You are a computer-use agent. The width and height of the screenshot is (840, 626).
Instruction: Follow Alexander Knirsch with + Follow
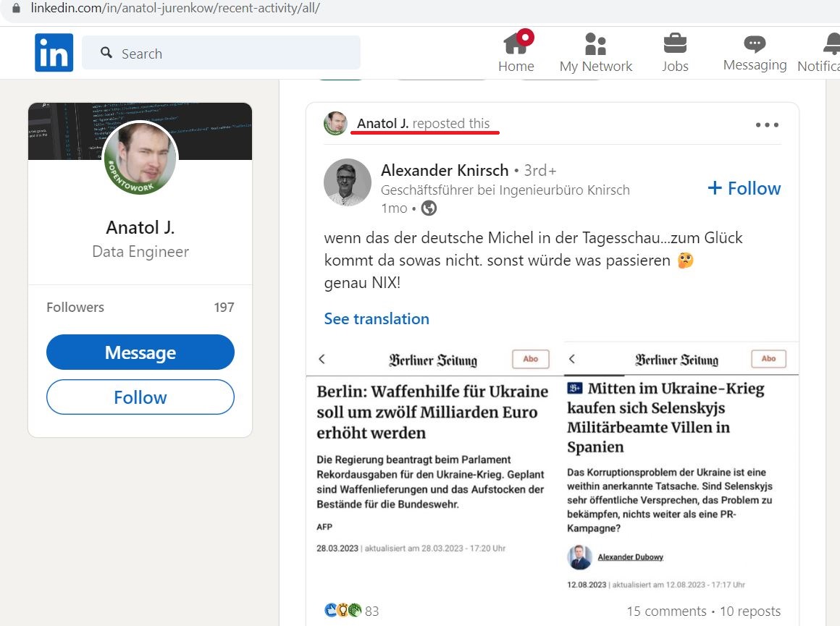click(x=744, y=188)
